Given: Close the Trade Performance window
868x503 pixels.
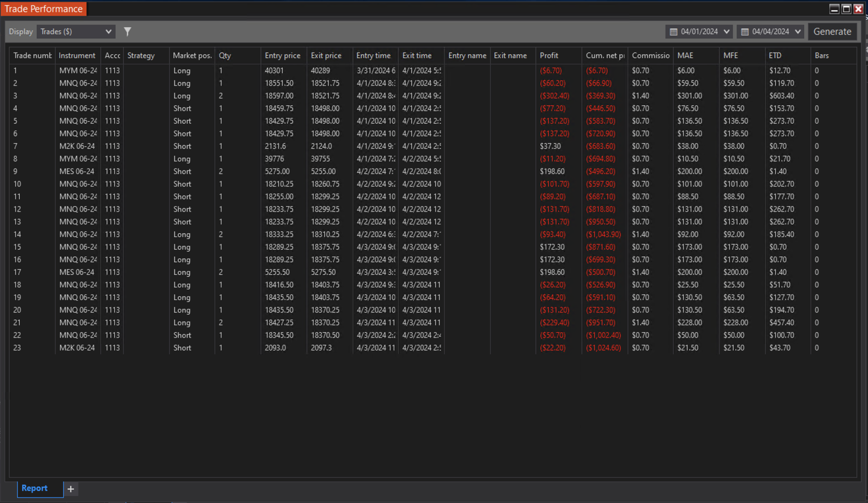Looking at the screenshot, I should point(858,9).
